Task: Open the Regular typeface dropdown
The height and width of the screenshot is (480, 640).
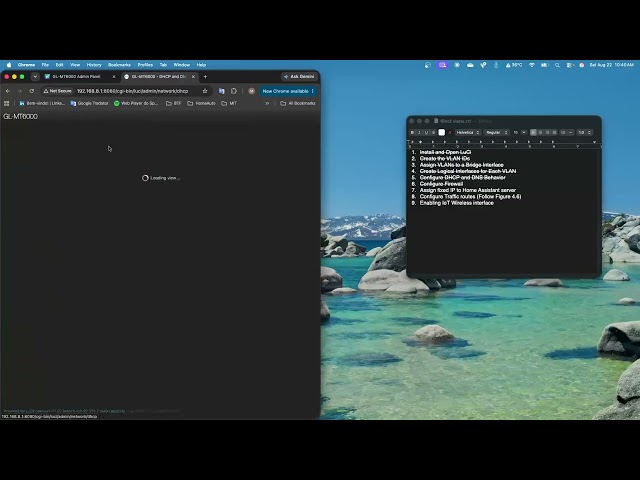Action: coord(496,132)
